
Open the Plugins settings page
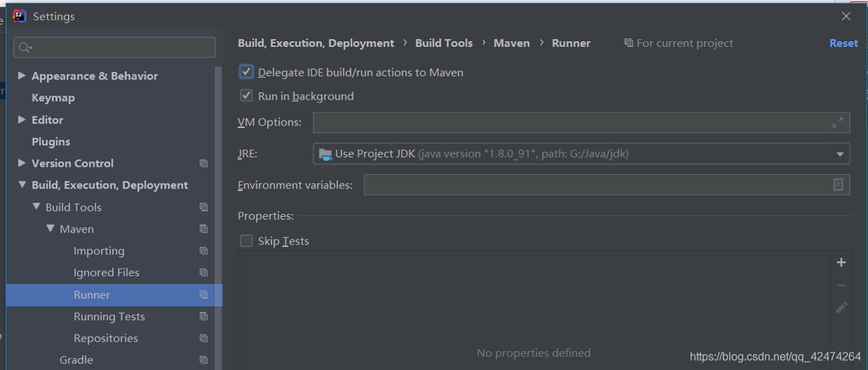click(x=51, y=142)
